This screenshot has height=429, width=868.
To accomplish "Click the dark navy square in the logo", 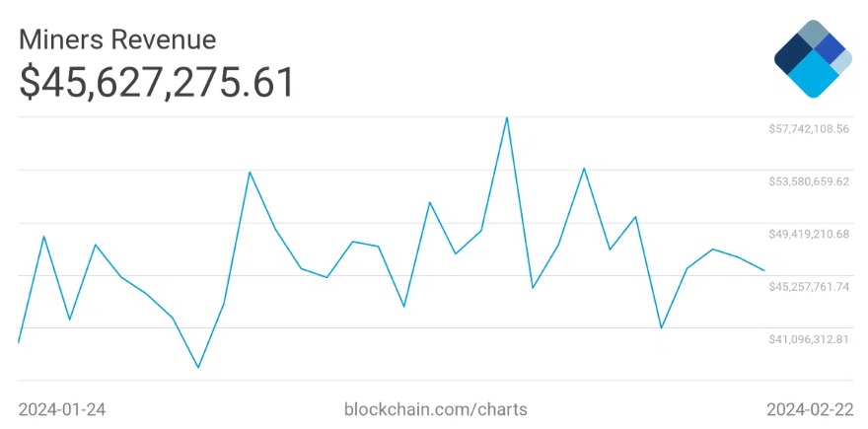I will (794, 53).
